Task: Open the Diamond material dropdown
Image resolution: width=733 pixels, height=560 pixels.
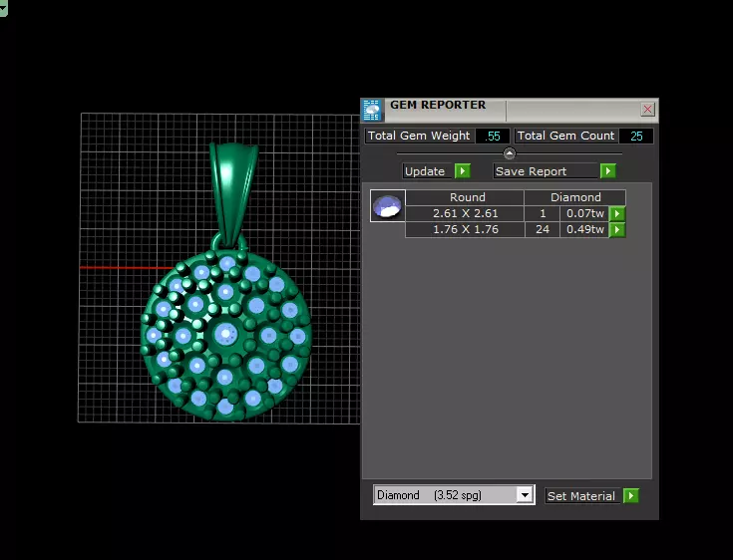Action: pyautogui.click(x=525, y=495)
